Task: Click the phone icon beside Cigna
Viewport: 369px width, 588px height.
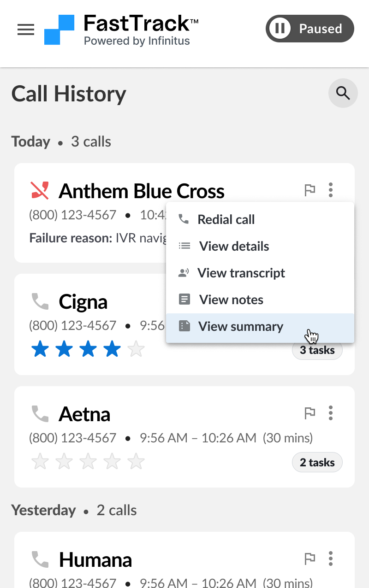Action: 40,301
